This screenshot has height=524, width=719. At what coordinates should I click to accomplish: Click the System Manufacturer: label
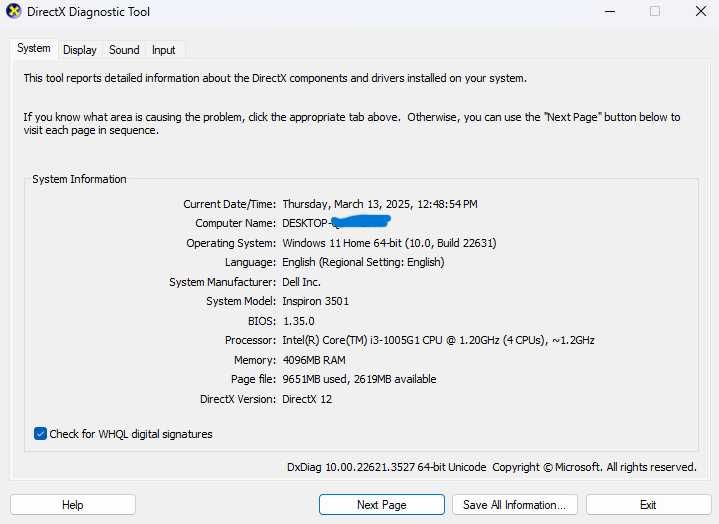(222, 282)
